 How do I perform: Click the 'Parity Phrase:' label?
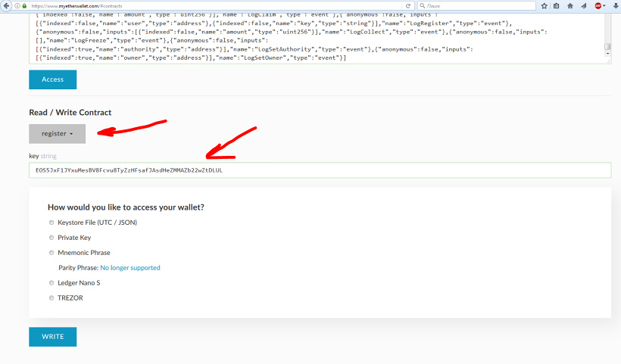(79, 268)
